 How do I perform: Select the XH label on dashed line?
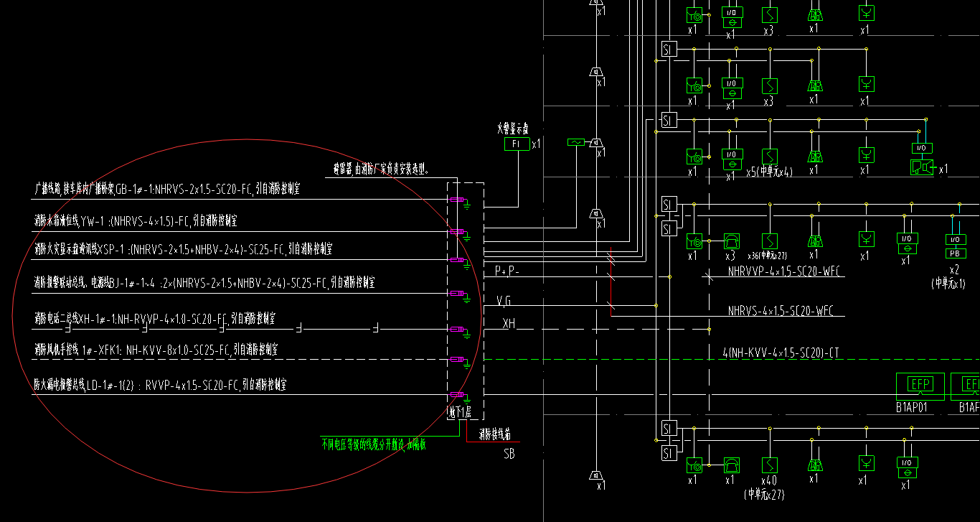[x=509, y=324]
